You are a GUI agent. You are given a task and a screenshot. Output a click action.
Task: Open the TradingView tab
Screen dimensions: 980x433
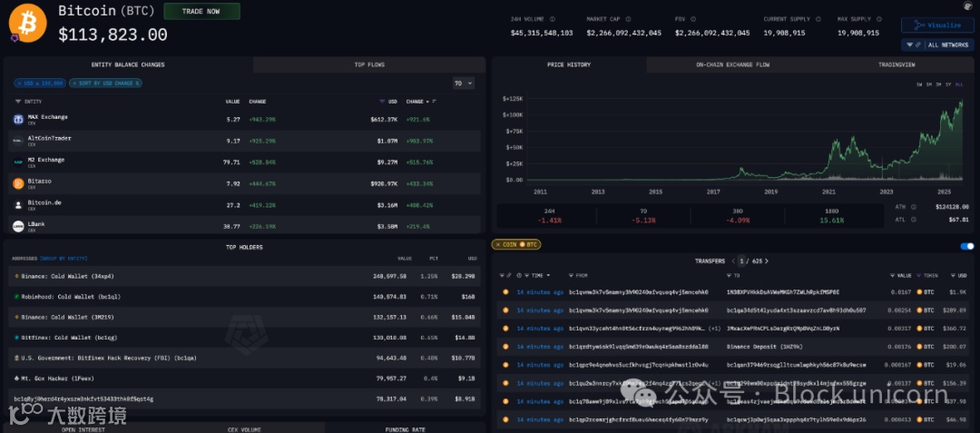coord(897,64)
